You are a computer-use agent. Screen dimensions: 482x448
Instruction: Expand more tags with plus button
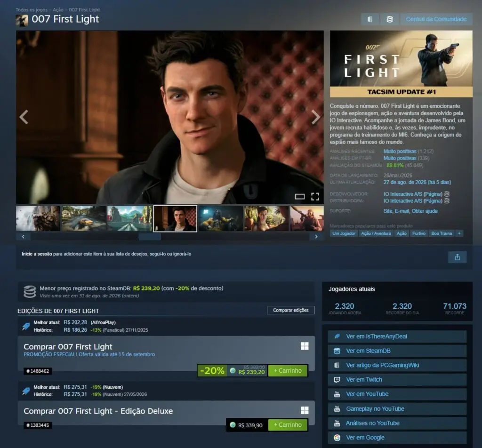pyautogui.click(x=459, y=233)
